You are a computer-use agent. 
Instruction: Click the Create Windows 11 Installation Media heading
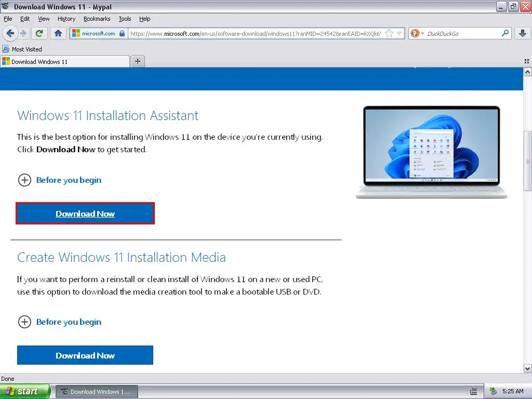click(x=122, y=257)
